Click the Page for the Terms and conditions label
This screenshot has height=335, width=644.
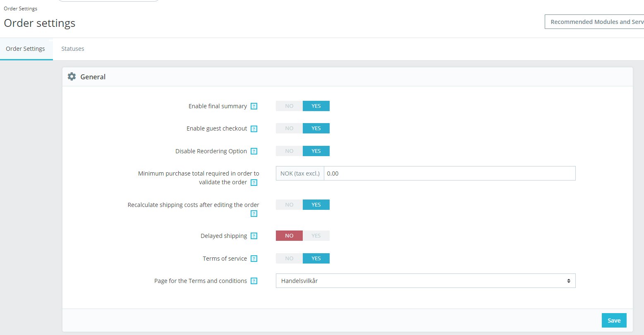click(201, 281)
